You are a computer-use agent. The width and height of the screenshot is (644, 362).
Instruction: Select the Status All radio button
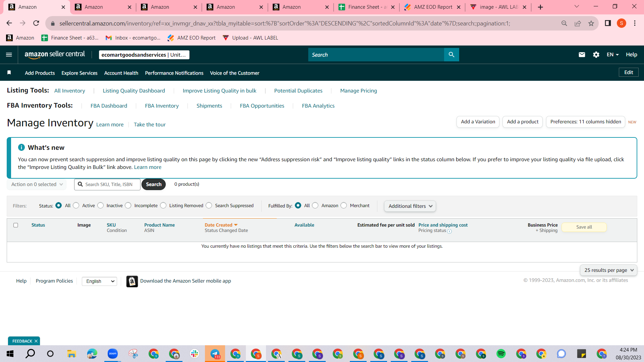(59, 205)
